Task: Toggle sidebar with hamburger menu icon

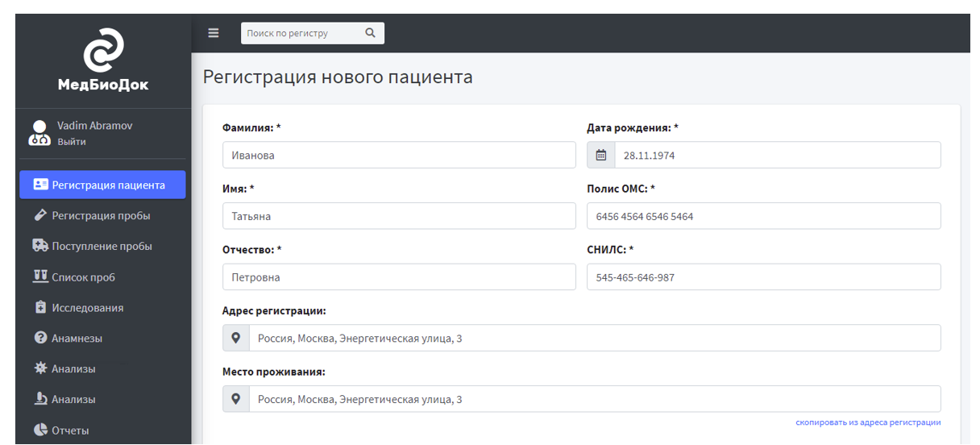Action: point(214,33)
